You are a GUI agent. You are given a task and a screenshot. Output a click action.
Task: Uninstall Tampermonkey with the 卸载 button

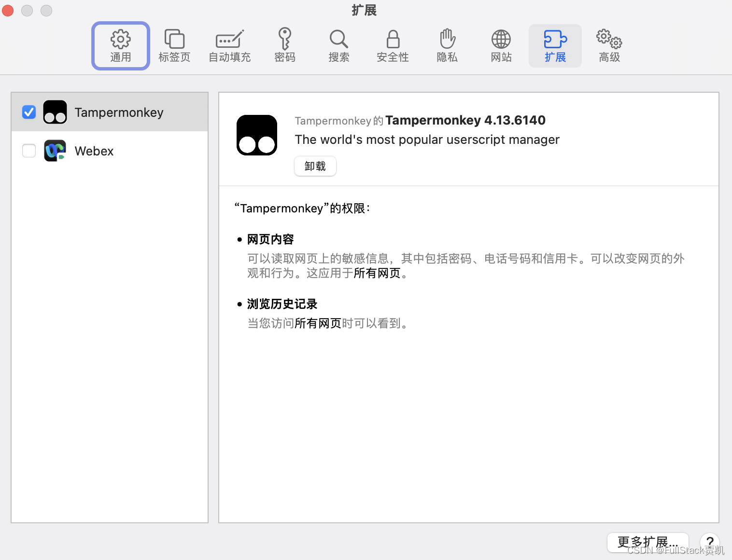tap(315, 166)
